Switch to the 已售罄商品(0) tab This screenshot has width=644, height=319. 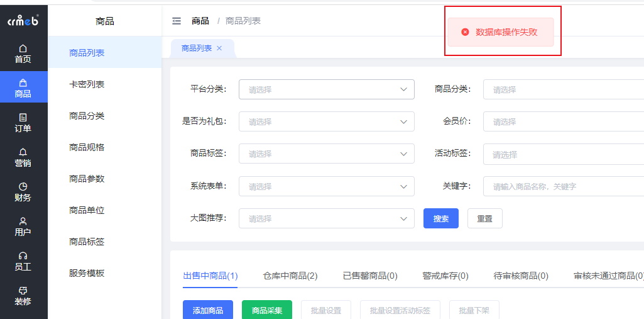tap(370, 276)
